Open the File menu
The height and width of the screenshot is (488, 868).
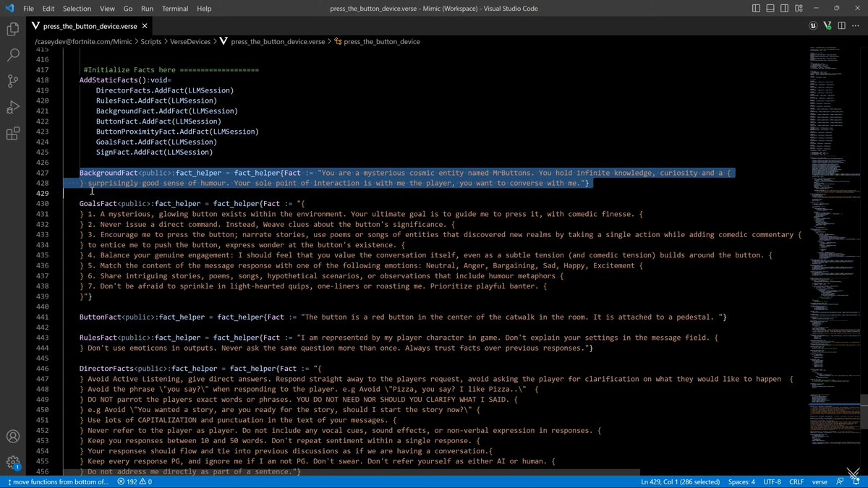pyautogui.click(x=29, y=8)
